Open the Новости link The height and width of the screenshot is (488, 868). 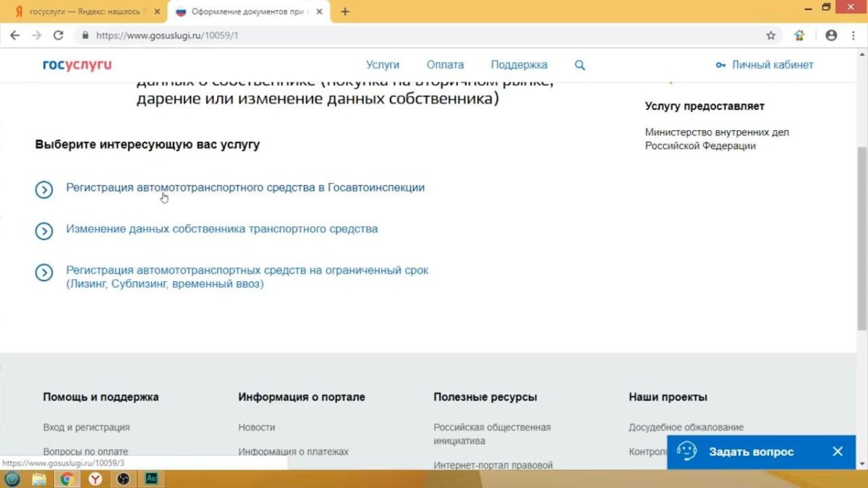pyautogui.click(x=257, y=427)
